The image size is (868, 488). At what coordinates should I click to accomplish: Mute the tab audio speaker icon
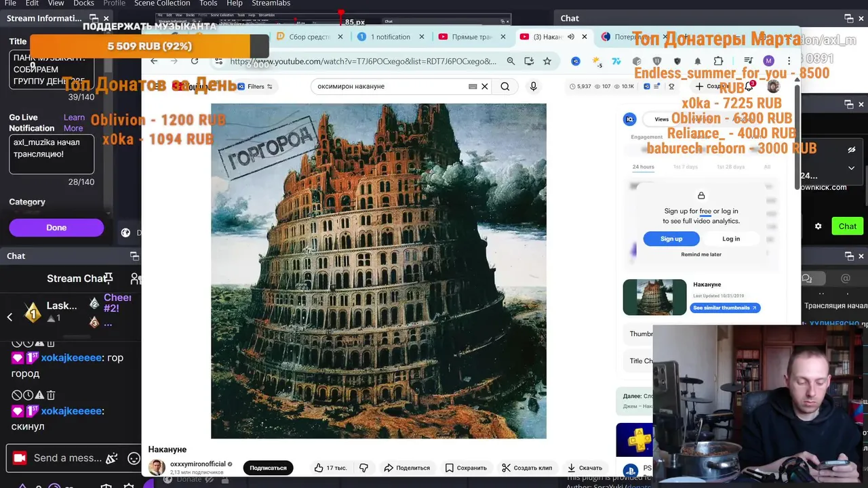pos(571,37)
